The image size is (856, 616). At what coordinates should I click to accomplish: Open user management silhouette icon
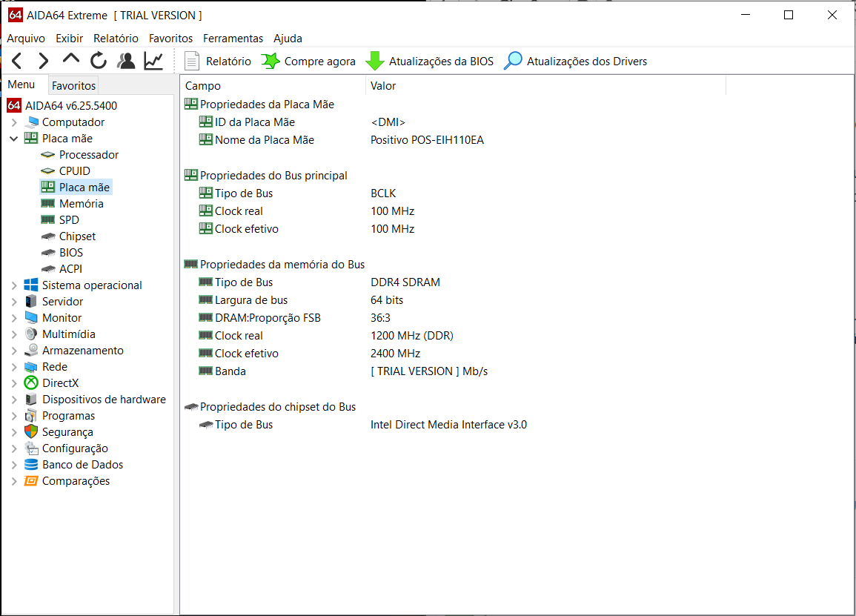click(126, 61)
